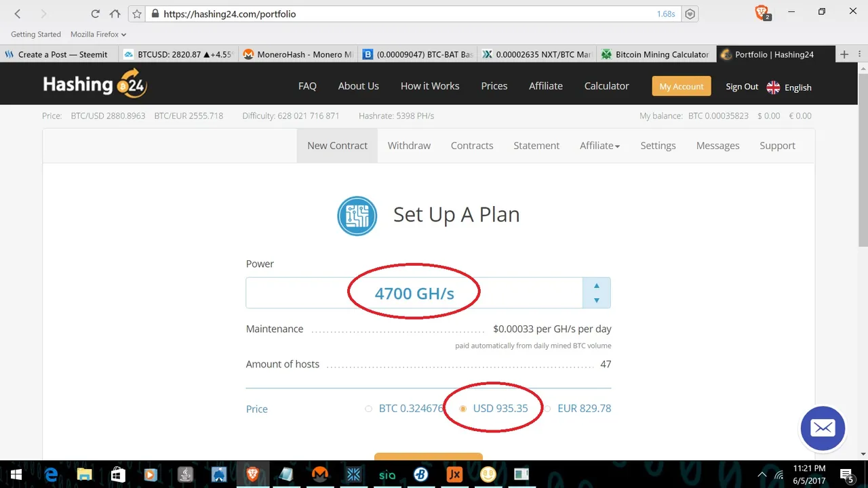Switch to Brave browser in the taskbar
Image resolution: width=868 pixels, height=488 pixels.
252,474
